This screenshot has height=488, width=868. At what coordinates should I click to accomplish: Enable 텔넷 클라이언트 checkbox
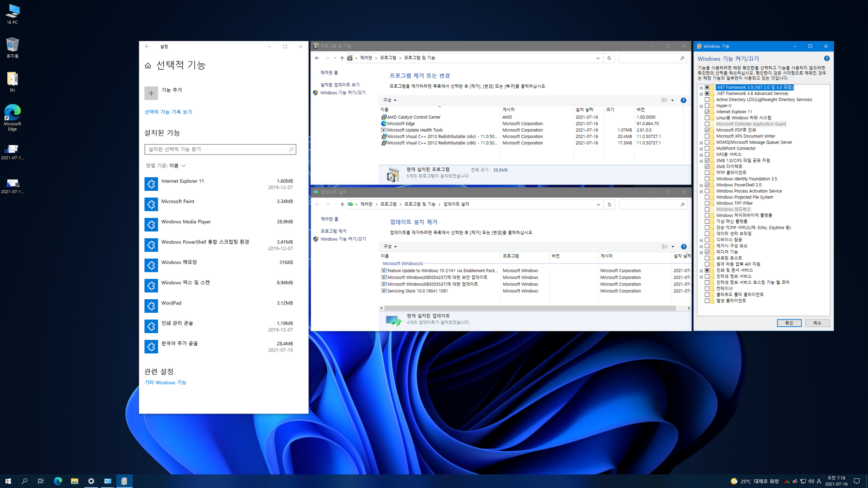(x=707, y=301)
